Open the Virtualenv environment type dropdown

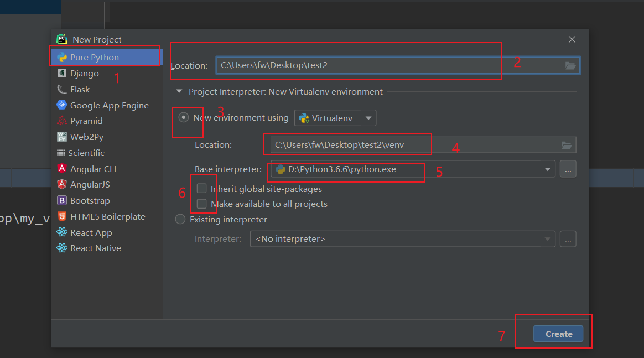click(335, 118)
